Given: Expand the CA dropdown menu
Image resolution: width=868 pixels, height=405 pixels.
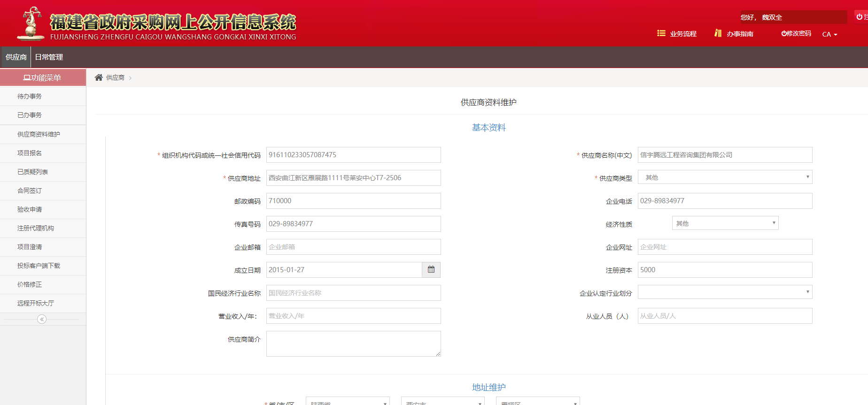Looking at the screenshot, I should click(829, 34).
